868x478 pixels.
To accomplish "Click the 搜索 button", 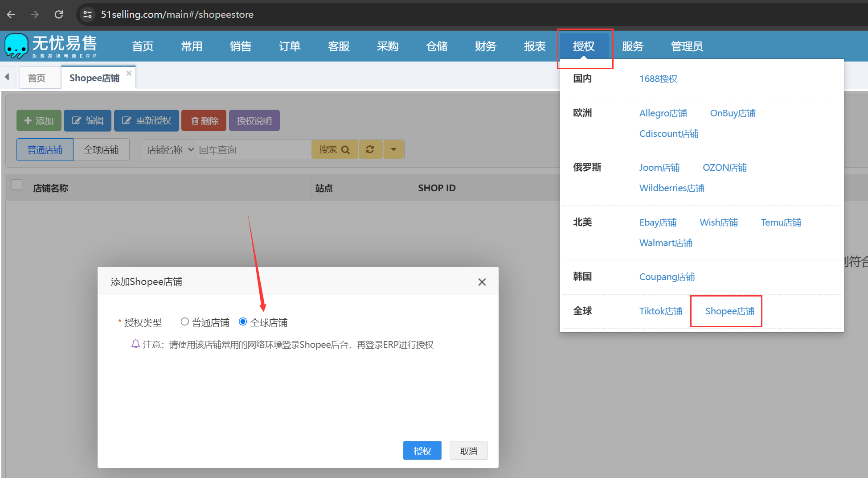I will (334, 149).
